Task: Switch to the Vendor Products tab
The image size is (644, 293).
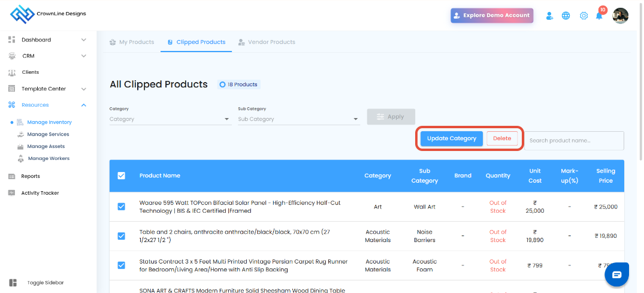Action: pyautogui.click(x=267, y=42)
